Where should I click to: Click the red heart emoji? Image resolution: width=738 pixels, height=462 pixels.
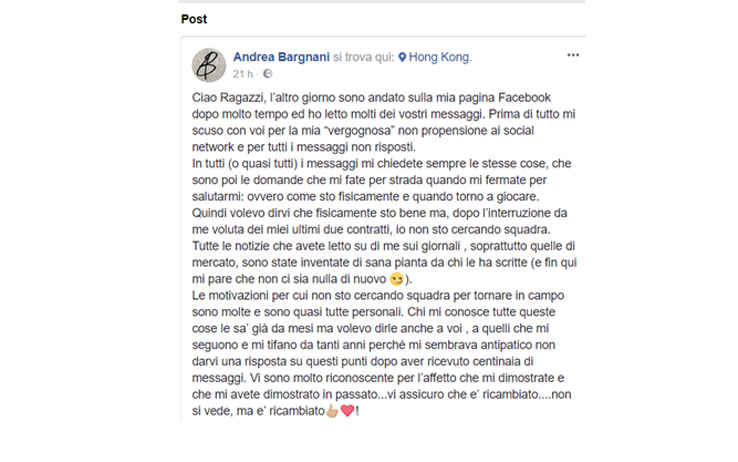tap(347, 411)
